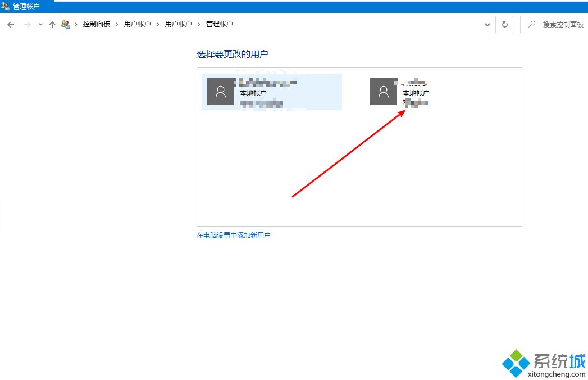Click the user accounts icon in address bar
This screenshot has width=588, height=380.
coord(66,24)
